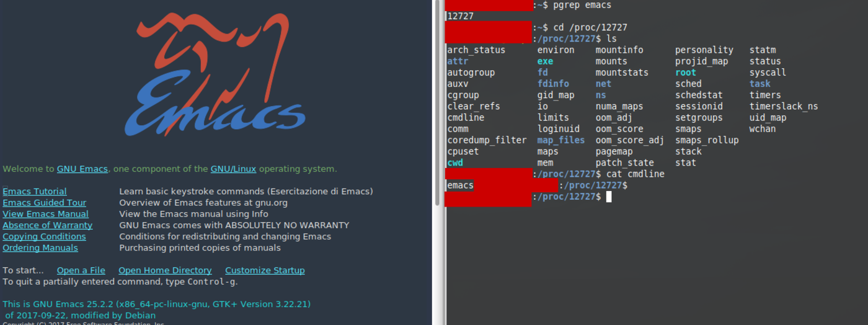Select 'ns' in terminal listing

601,95
